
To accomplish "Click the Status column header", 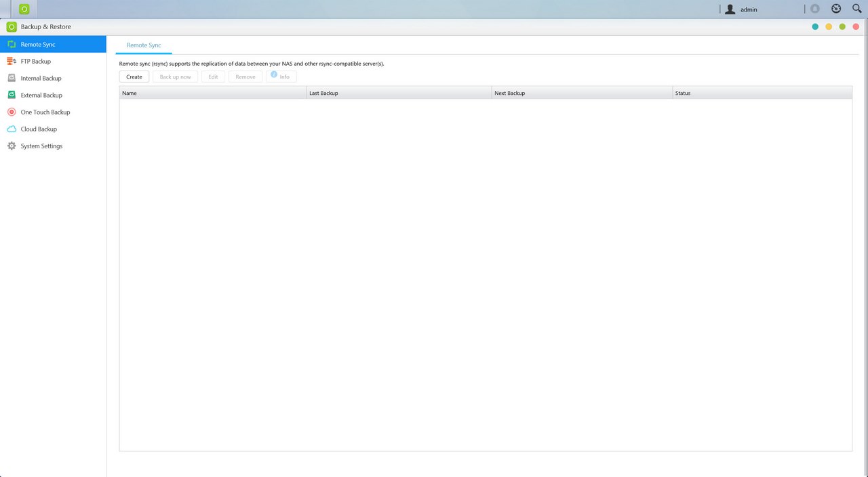I will pyautogui.click(x=762, y=93).
